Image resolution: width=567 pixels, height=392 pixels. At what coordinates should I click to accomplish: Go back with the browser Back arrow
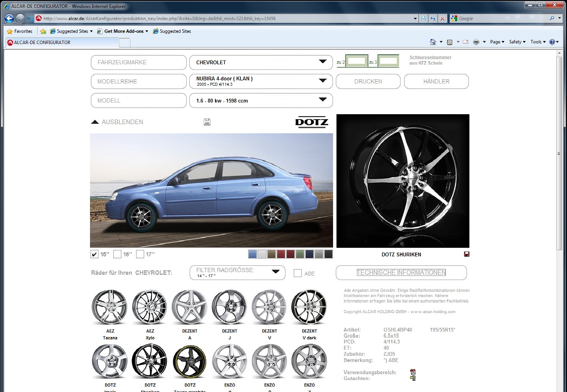point(9,18)
